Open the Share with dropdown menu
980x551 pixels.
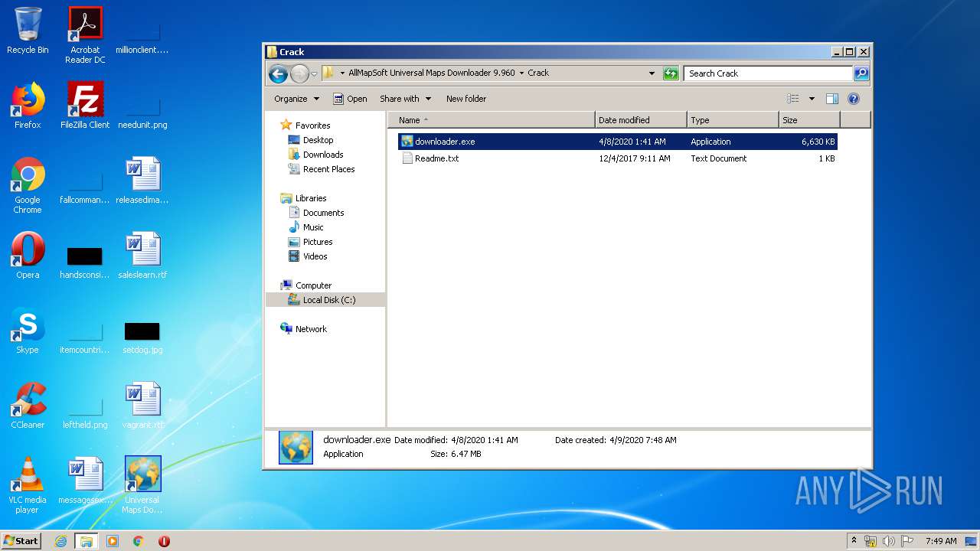[x=405, y=99]
